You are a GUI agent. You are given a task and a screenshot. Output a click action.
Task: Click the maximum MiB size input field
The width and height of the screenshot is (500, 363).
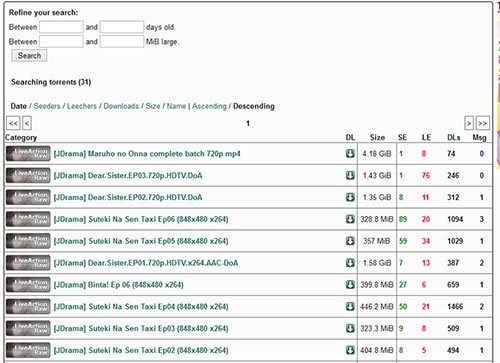[122, 42]
